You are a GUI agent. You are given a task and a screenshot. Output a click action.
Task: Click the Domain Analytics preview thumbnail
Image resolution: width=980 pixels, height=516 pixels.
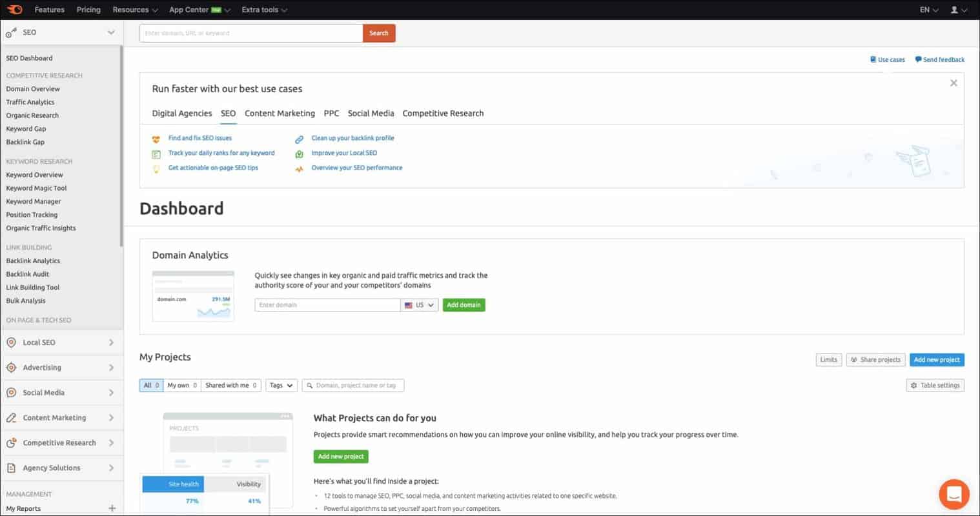[193, 296]
